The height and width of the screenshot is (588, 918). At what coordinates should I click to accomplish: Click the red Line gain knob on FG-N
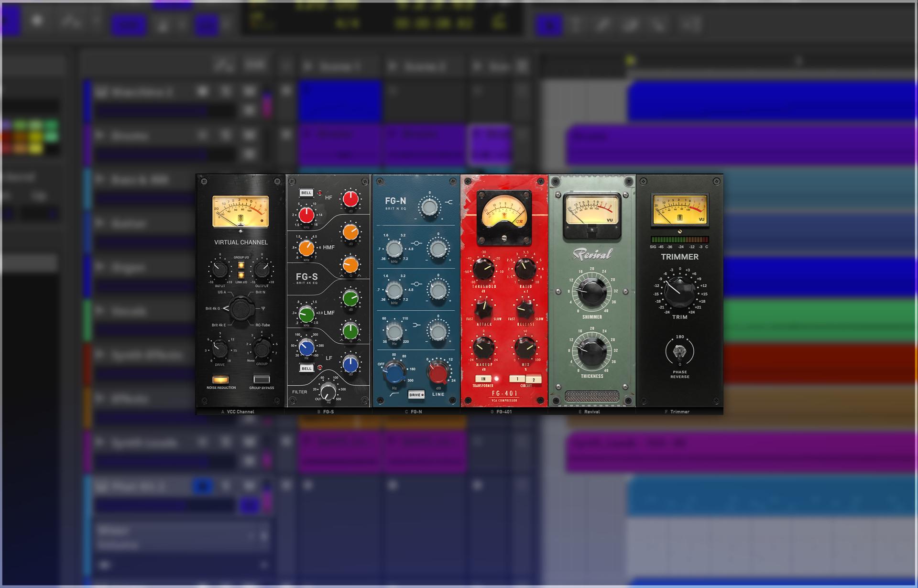(x=438, y=372)
